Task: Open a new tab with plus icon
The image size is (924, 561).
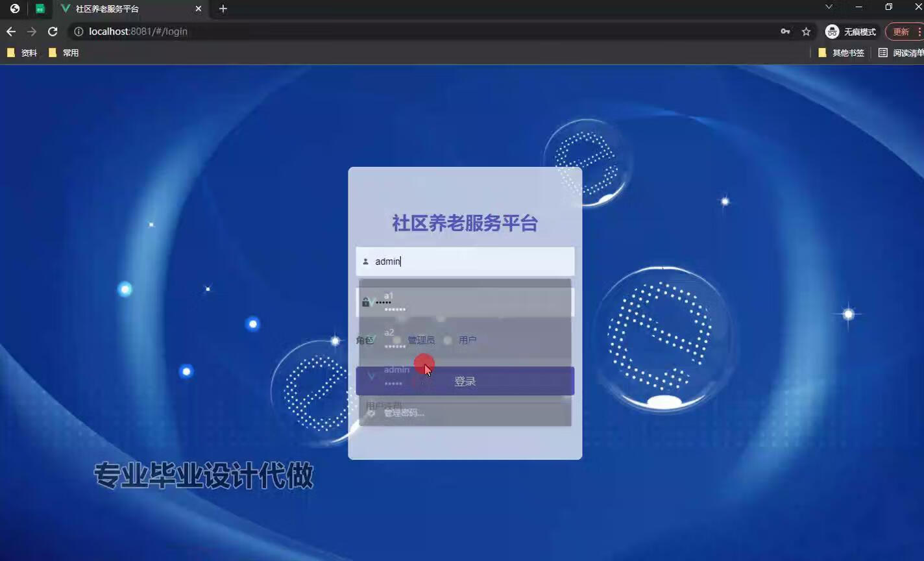Action: click(223, 8)
